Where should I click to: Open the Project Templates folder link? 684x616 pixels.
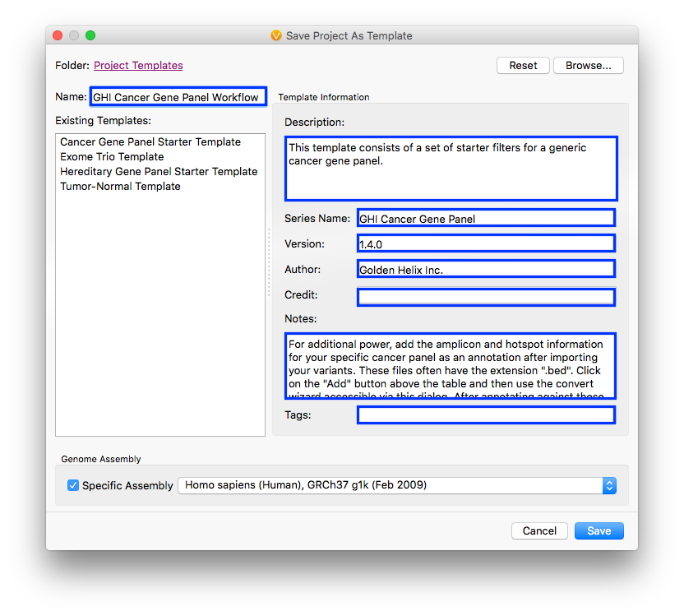click(x=137, y=65)
